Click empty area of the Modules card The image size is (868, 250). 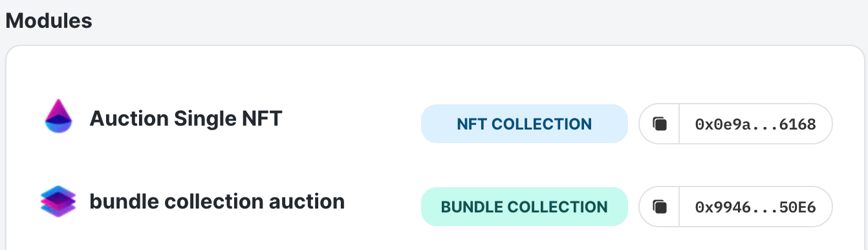click(x=362, y=71)
